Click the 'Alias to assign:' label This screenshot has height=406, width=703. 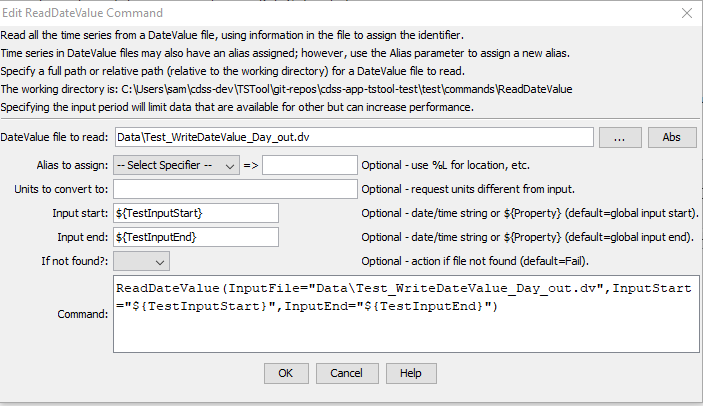72,165
